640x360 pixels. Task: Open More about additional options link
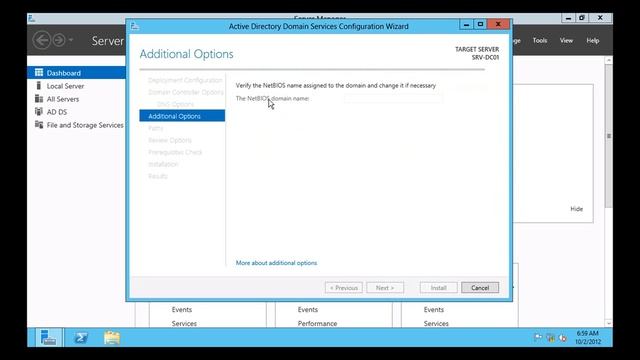276,263
